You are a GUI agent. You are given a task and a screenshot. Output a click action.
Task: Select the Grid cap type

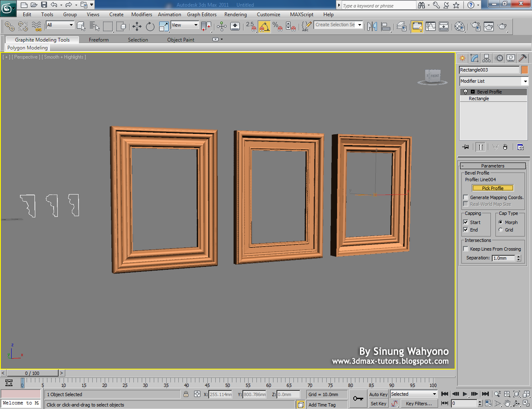coord(500,230)
